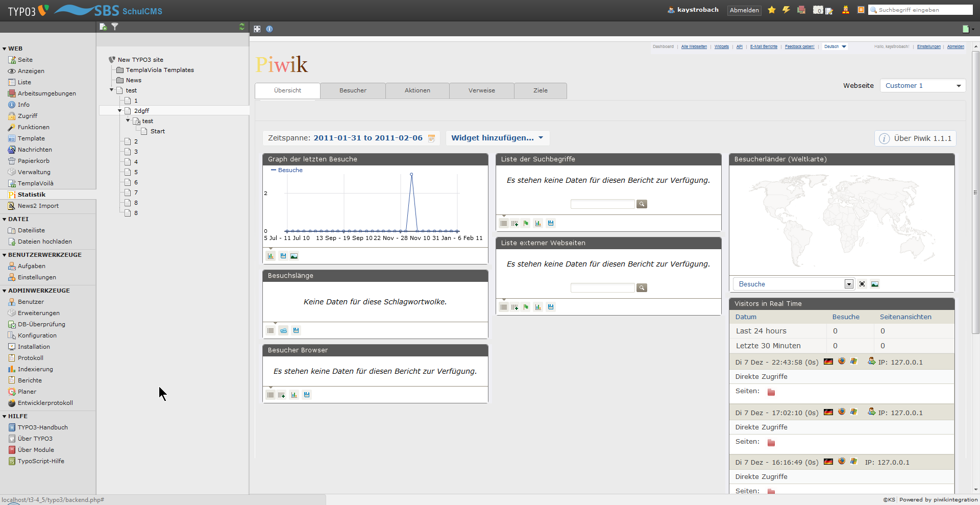This screenshot has width=980, height=505.
Task: Open the Widget hinzufügen dropdown
Action: [x=498, y=138]
